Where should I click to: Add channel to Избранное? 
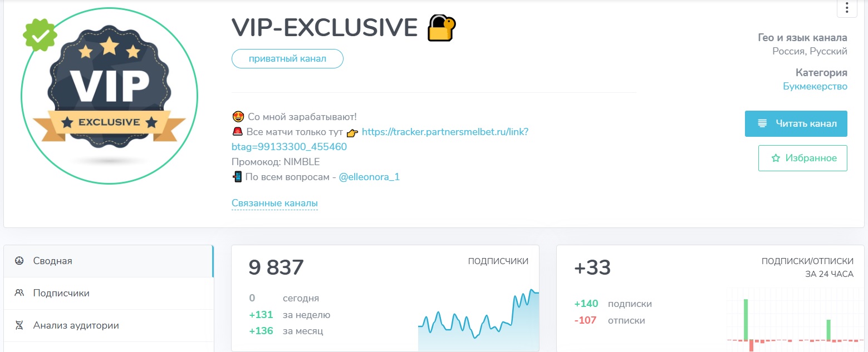[802, 158]
